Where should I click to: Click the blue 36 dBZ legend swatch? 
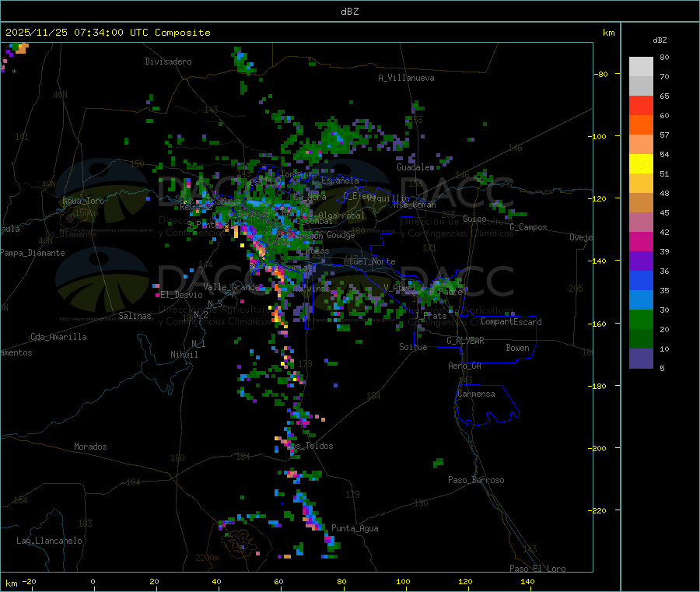[641, 280]
